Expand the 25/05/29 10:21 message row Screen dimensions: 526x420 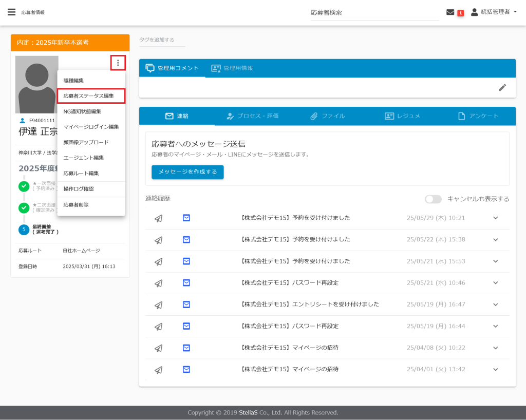click(x=495, y=218)
